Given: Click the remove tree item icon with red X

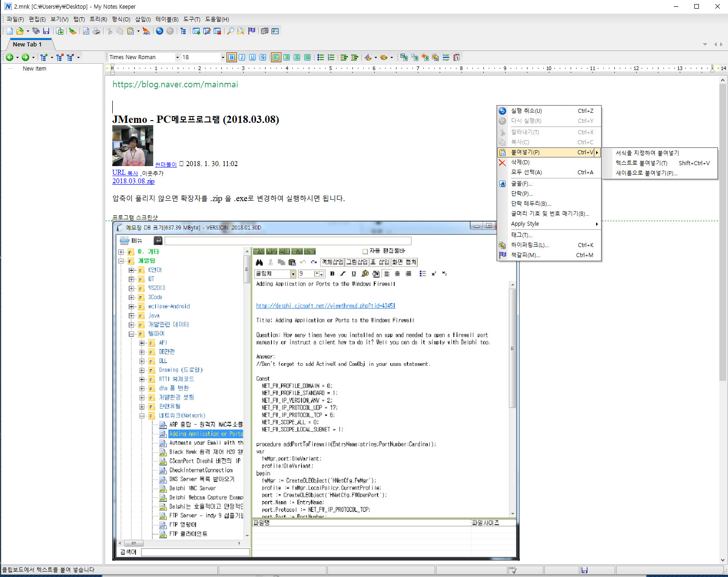Looking at the screenshot, I should (x=60, y=57).
